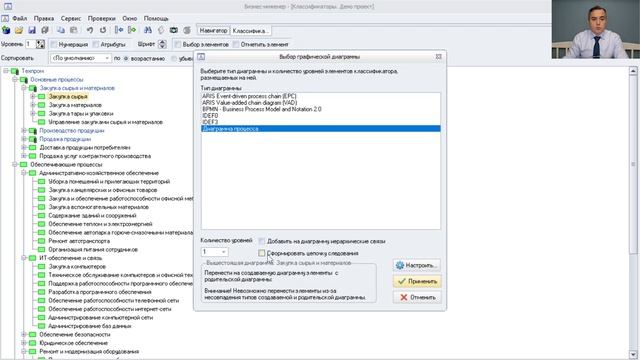Select IDEF0 diagram type
This screenshot has height=360, width=640.
click(320, 116)
